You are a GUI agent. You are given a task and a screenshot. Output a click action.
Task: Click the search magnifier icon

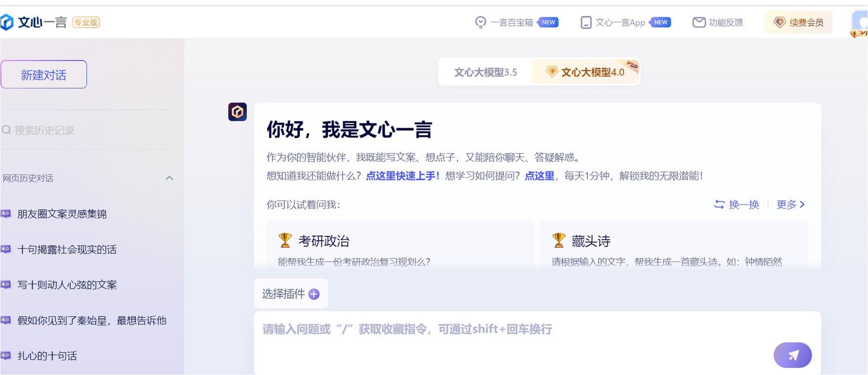pos(7,130)
